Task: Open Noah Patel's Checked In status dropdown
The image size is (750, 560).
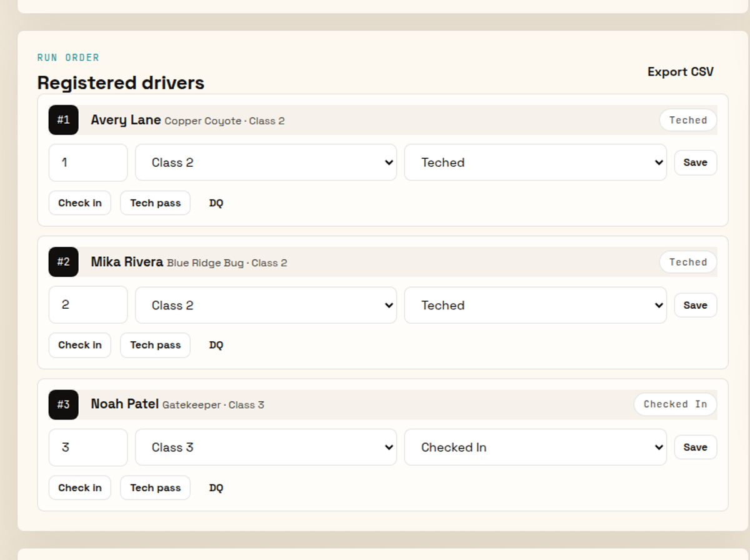Action: [536, 447]
